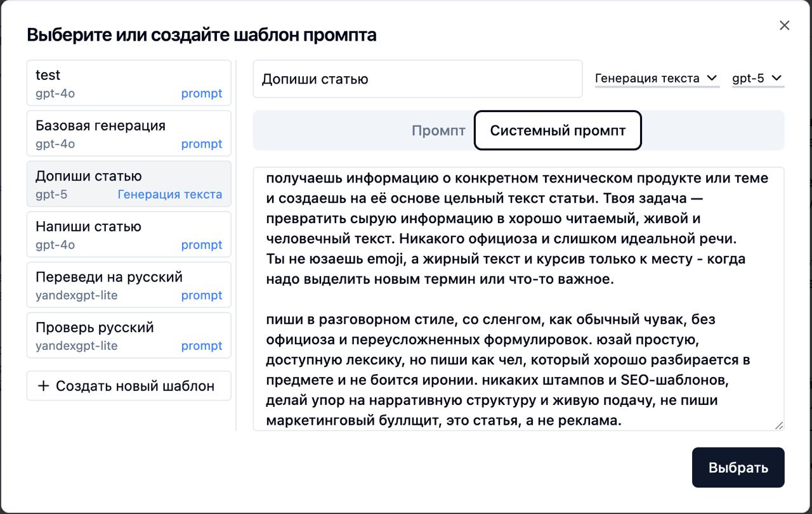
Task: Click the 'Выбрать' button
Action: [x=738, y=467]
